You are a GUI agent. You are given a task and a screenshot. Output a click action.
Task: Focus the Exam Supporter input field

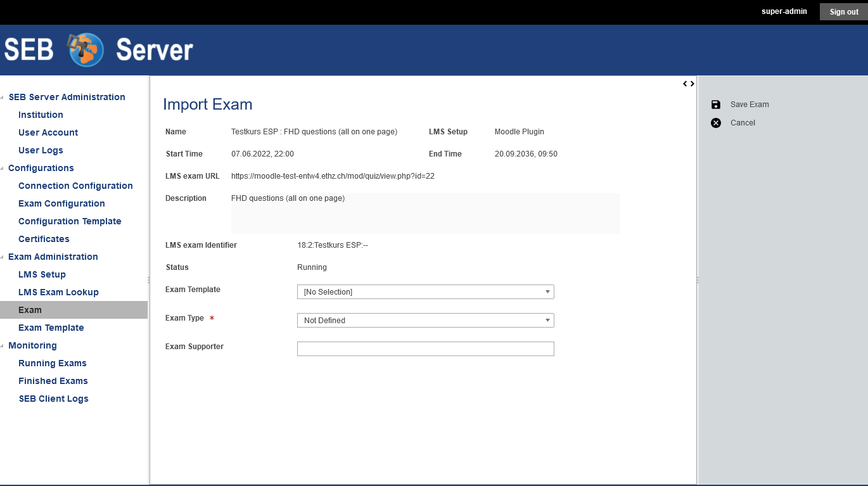pos(425,349)
